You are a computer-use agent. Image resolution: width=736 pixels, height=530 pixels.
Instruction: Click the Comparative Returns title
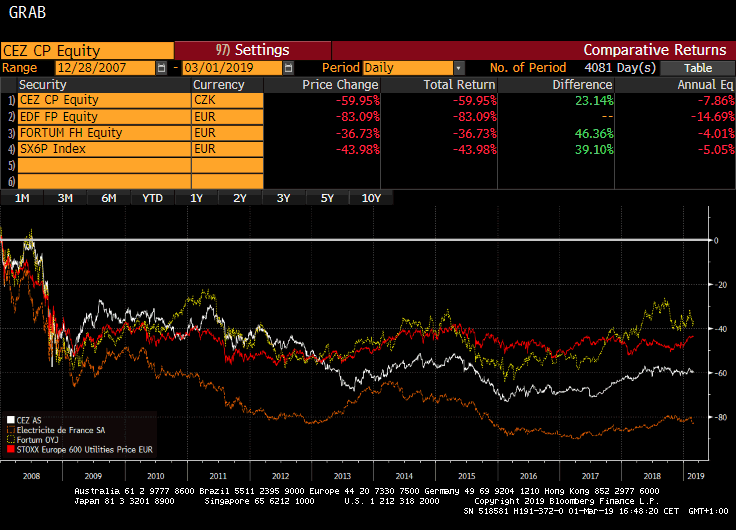(x=654, y=50)
